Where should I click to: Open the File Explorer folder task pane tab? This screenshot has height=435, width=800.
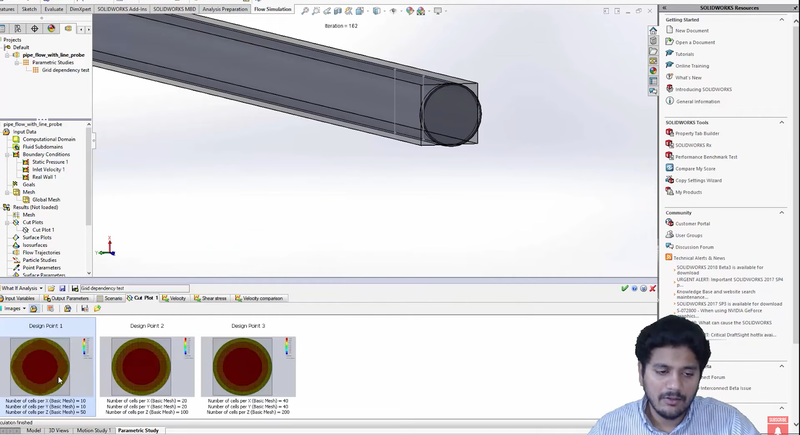[x=653, y=51]
